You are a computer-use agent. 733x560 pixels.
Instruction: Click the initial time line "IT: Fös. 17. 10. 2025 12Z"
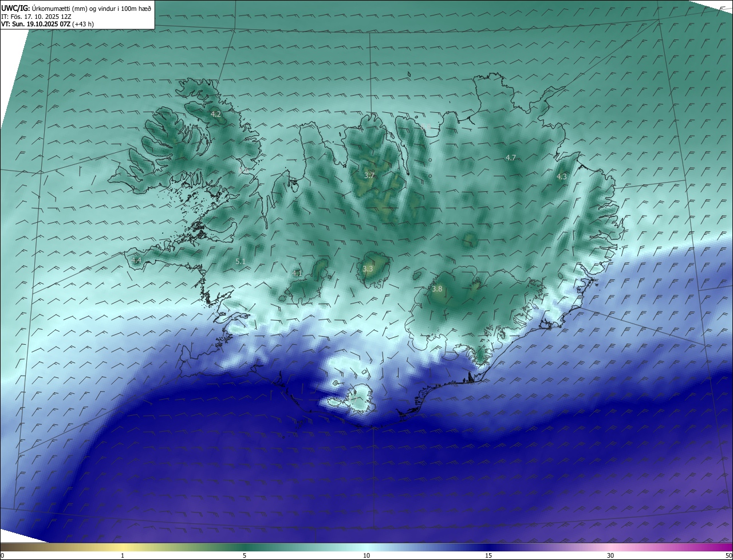coord(37,16)
